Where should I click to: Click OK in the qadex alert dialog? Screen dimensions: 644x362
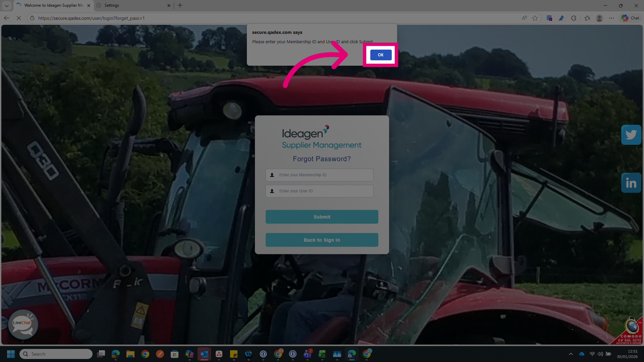[x=381, y=55]
